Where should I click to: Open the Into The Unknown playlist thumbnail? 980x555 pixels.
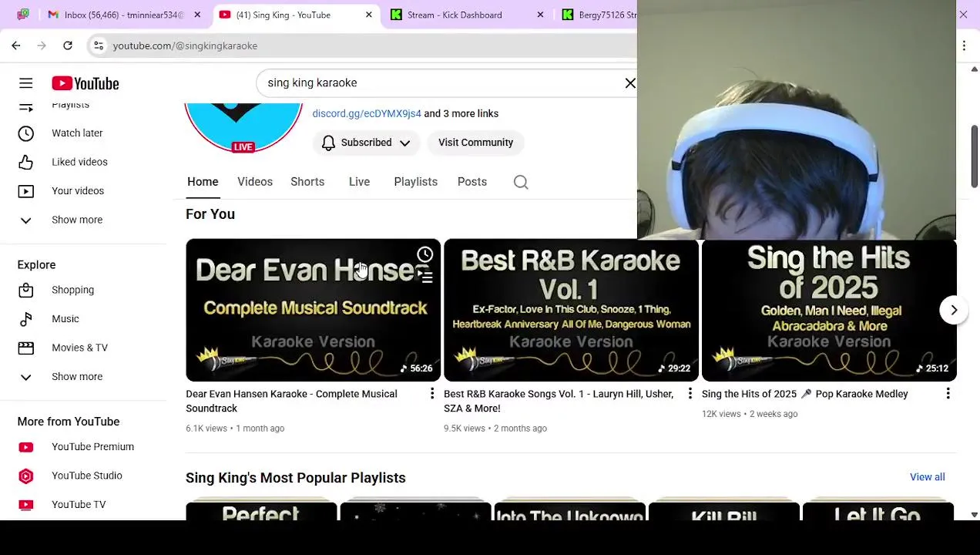[x=569, y=512]
